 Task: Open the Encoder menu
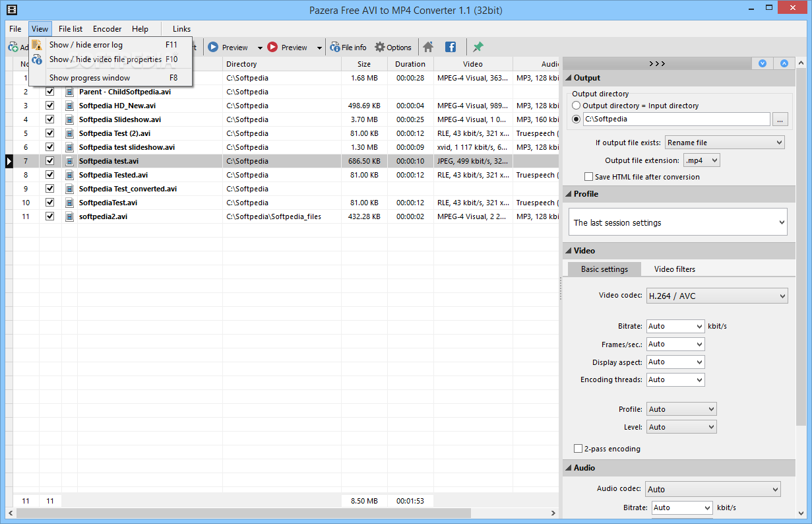pyautogui.click(x=107, y=29)
